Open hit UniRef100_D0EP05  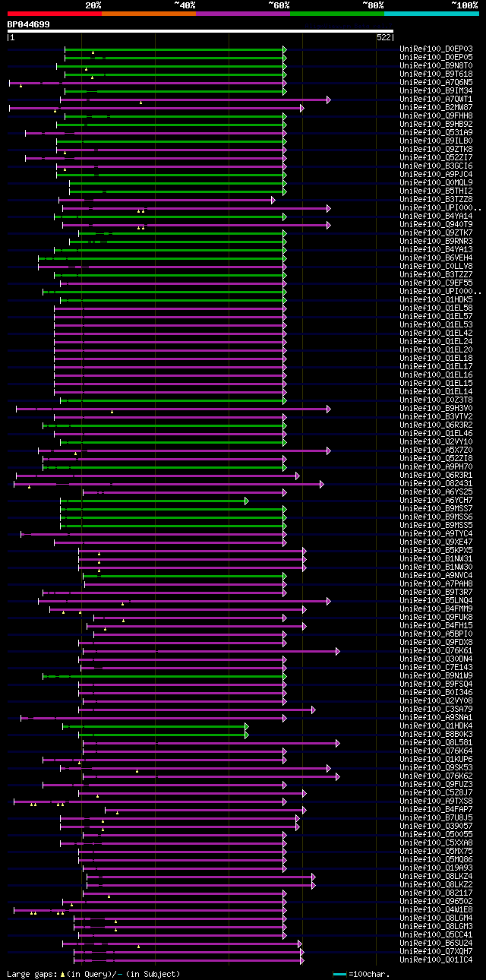coord(436,58)
